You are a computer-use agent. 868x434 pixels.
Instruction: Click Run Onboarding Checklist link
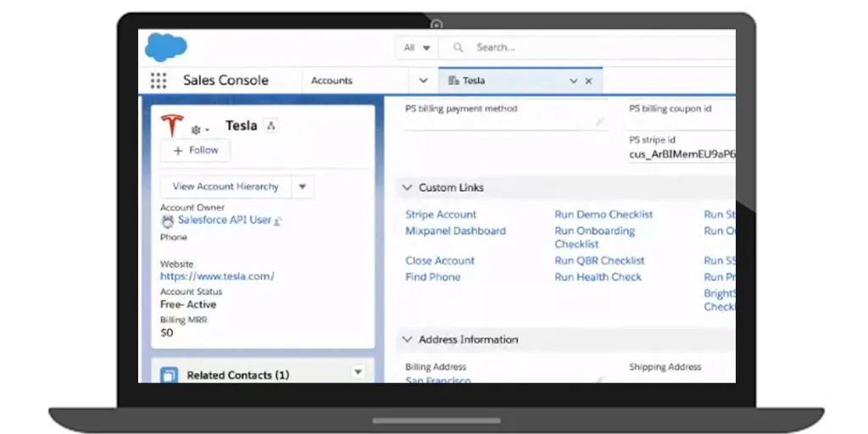[x=595, y=237]
